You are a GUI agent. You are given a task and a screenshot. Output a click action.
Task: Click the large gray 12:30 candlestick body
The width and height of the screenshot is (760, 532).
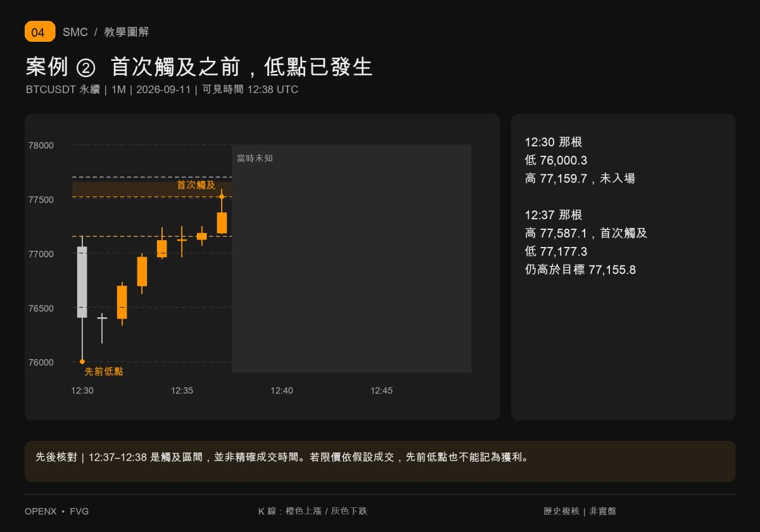pyautogui.click(x=82, y=282)
